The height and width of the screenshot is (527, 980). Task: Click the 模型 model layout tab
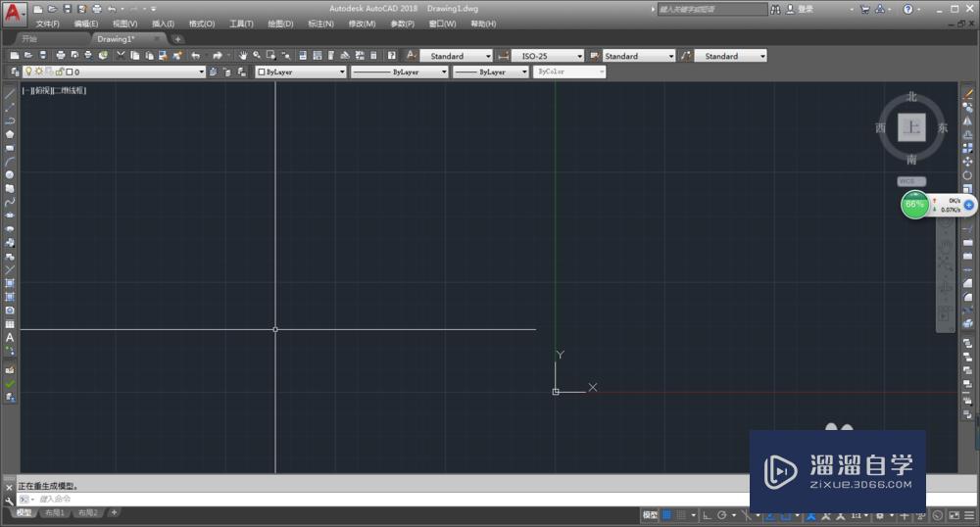24,512
